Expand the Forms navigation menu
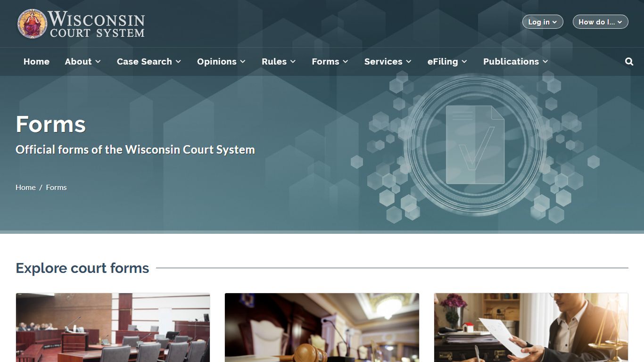 coord(330,62)
